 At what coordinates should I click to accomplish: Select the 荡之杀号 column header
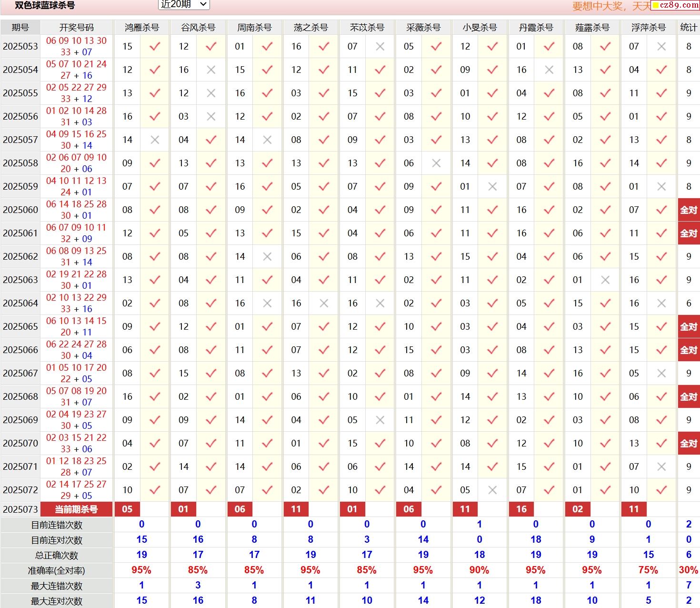point(310,28)
